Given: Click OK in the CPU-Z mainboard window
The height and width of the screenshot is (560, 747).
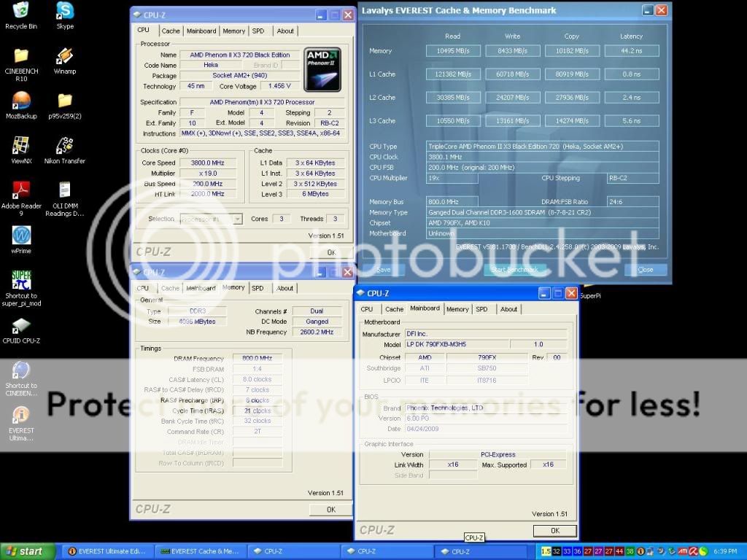Looking at the screenshot, I should pyautogui.click(x=555, y=531).
